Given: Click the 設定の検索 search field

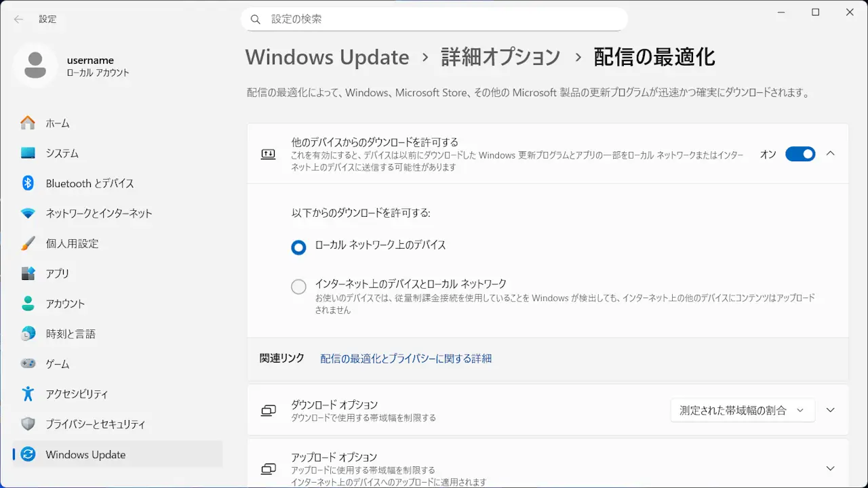Looking at the screenshot, I should click(x=434, y=19).
